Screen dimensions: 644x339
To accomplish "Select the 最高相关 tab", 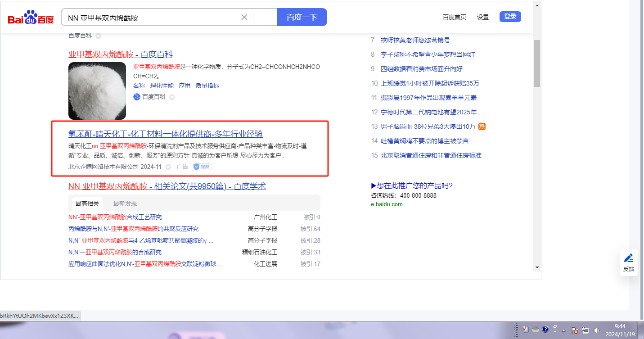I will click(x=87, y=203).
